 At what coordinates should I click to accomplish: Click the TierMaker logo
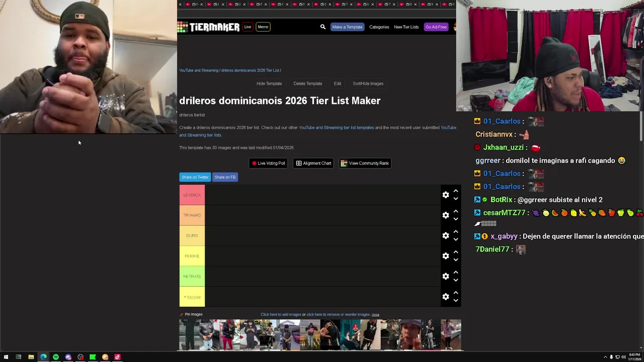coord(208,27)
